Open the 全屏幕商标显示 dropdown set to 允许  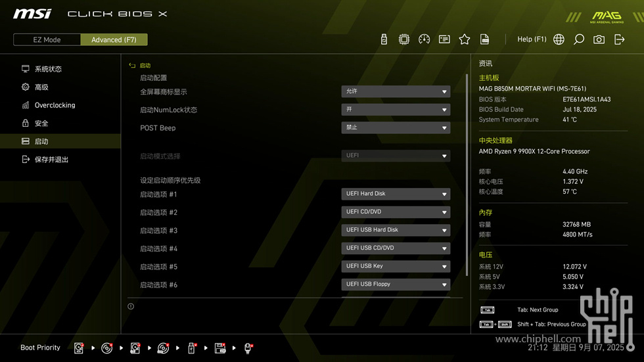coord(396,91)
